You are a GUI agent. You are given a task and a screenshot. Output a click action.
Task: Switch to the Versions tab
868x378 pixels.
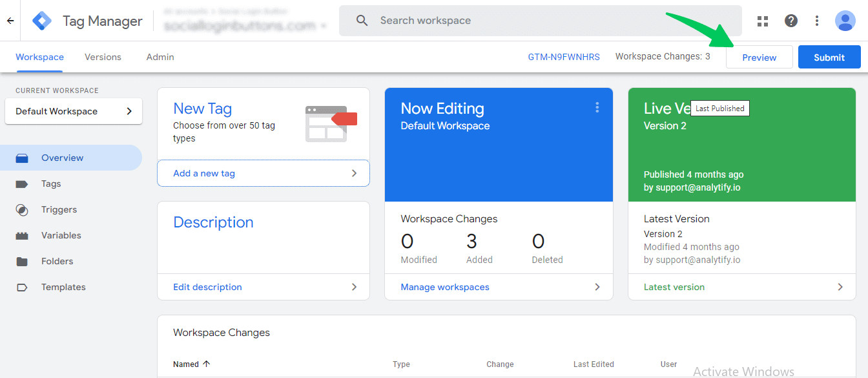(x=103, y=57)
